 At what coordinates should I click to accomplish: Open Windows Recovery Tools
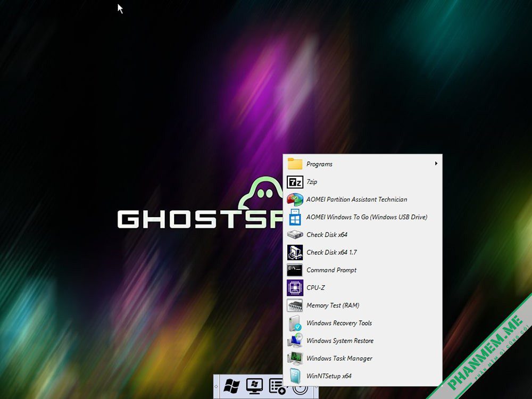362,323
